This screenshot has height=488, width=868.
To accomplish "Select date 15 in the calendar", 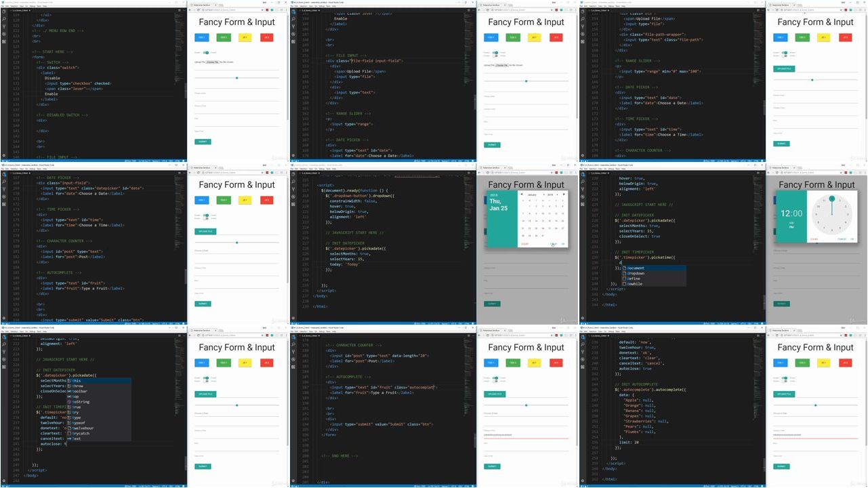I will coord(529,221).
